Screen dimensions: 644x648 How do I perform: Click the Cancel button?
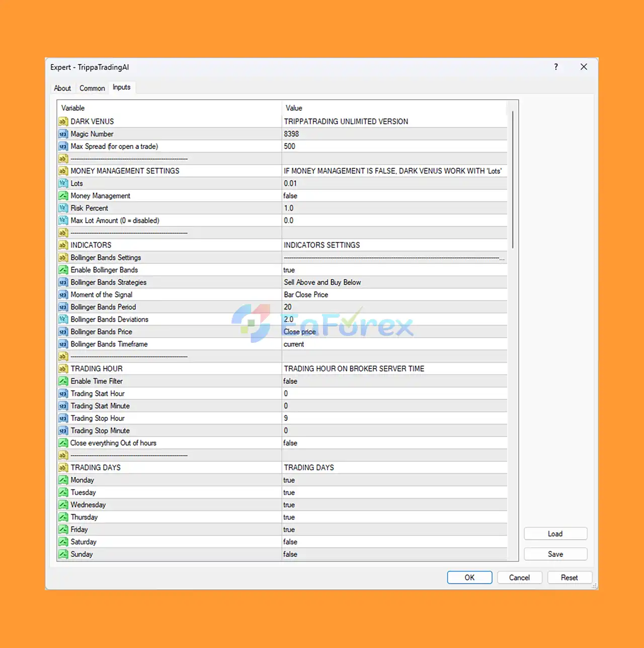[x=519, y=578]
